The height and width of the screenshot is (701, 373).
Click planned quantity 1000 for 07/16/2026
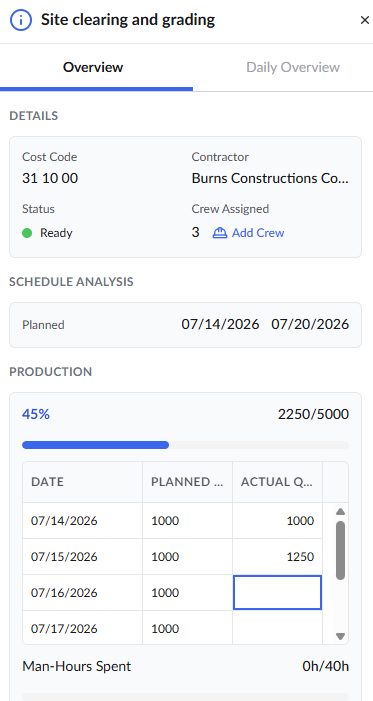click(187, 592)
